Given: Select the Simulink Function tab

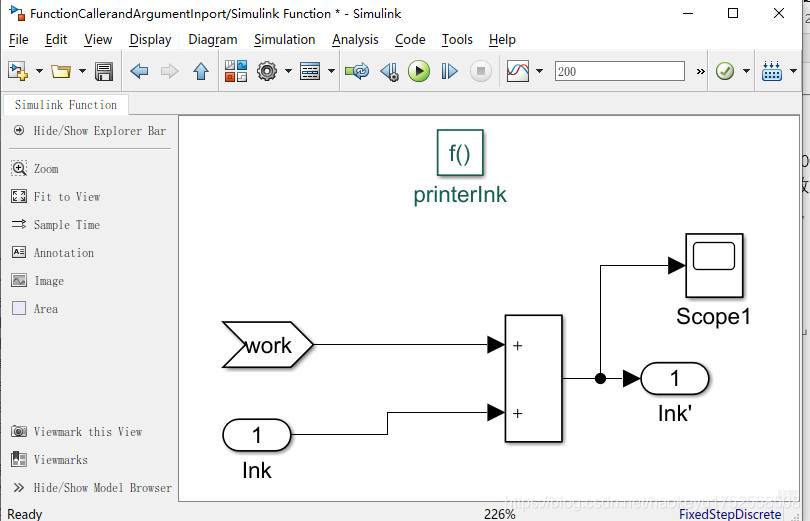Looking at the screenshot, I should click(x=66, y=105).
